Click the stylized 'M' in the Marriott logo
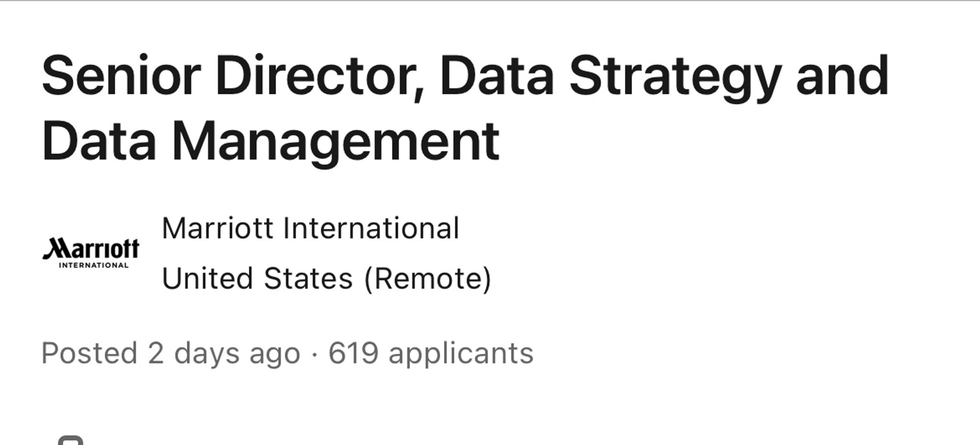980x445 pixels. (57, 249)
